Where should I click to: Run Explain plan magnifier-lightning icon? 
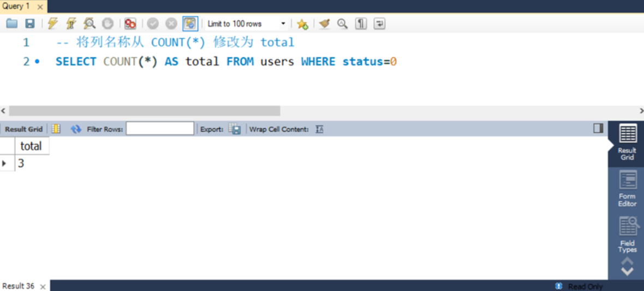click(90, 24)
